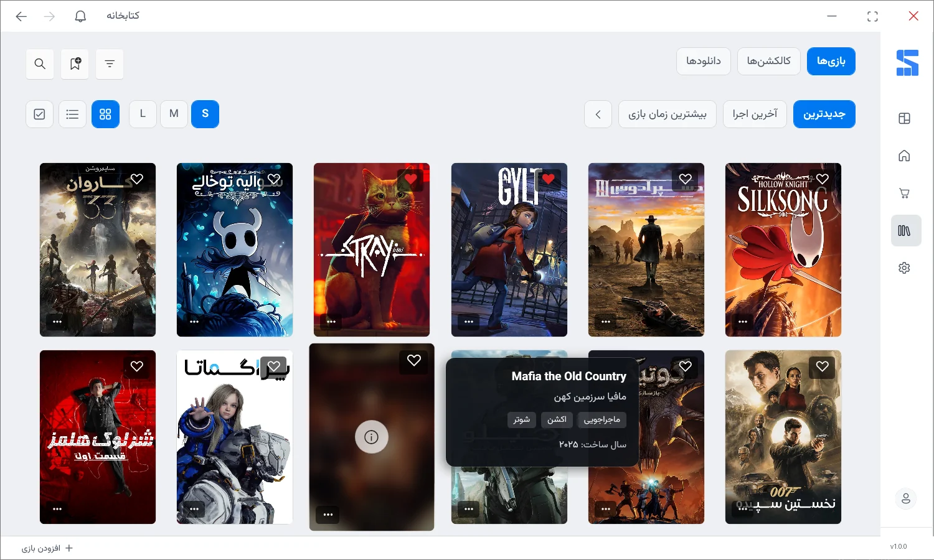Open the notifications bell

click(80, 16)
